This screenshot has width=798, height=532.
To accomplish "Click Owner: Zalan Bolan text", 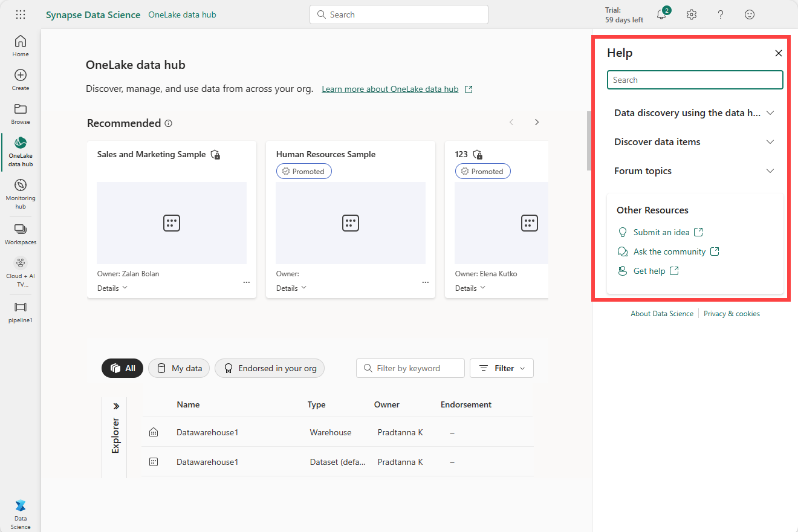I will pyautogui.click(x=128, y=274).
